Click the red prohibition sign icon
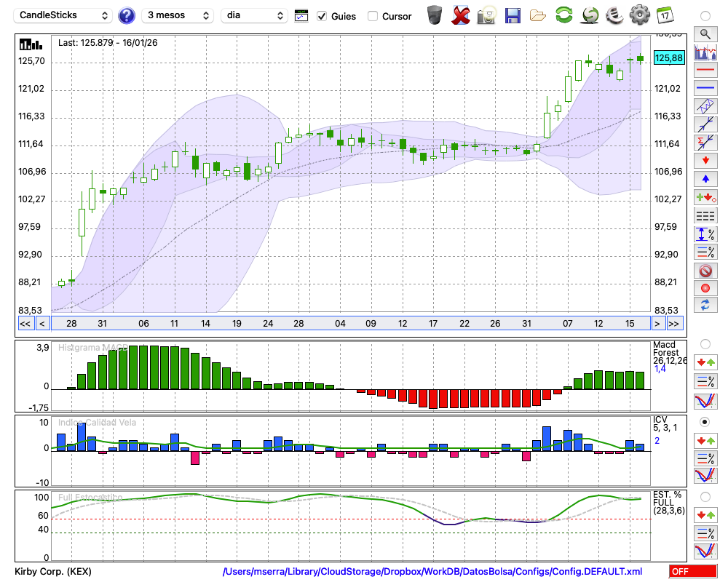 click(705, 271)
